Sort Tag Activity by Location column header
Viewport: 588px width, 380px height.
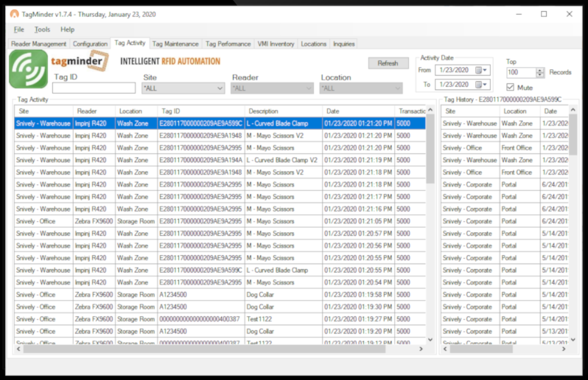(136, 111)
